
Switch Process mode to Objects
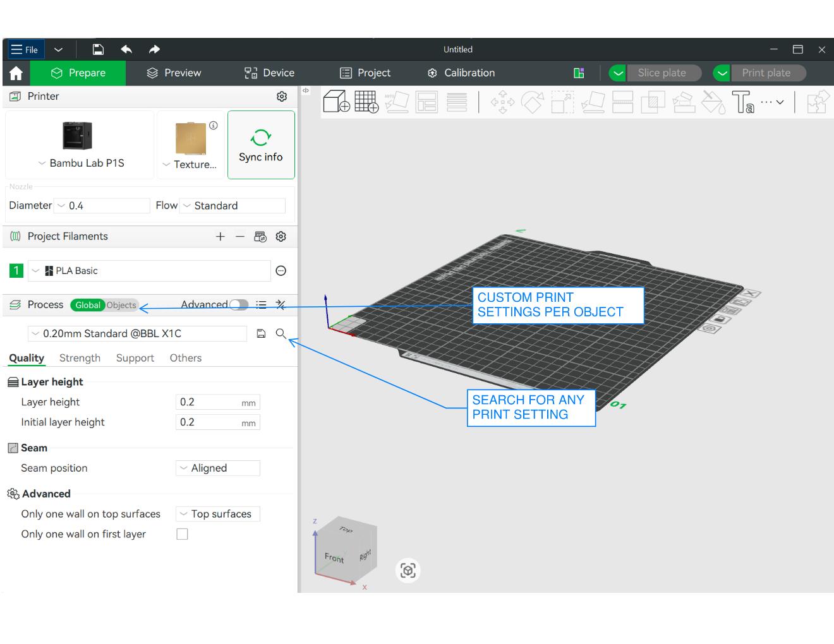[x=121, y=305]
